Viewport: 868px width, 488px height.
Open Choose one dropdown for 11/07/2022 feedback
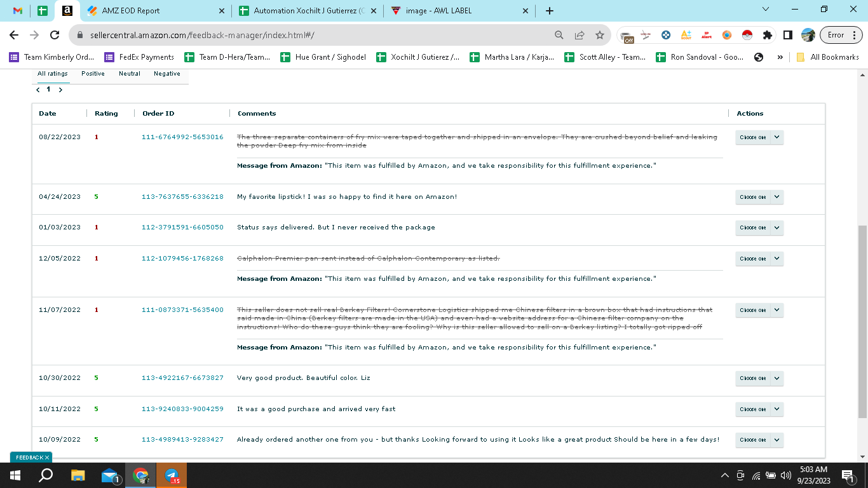(759, 310)
